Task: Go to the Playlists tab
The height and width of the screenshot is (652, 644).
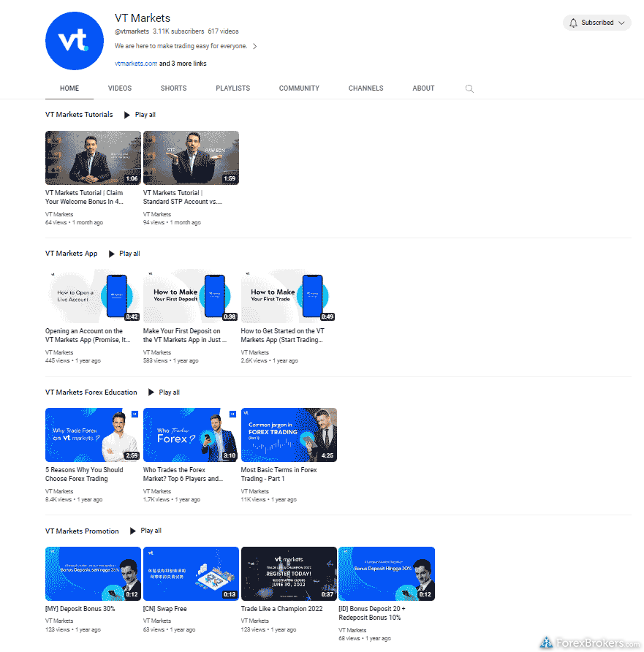Action: (233, 88)
